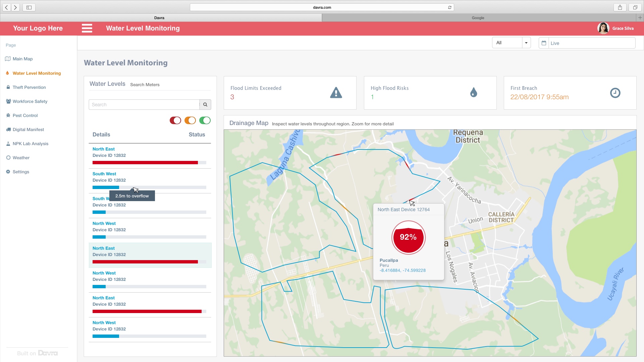Open Main Map page in sidebar

point(22,59)
